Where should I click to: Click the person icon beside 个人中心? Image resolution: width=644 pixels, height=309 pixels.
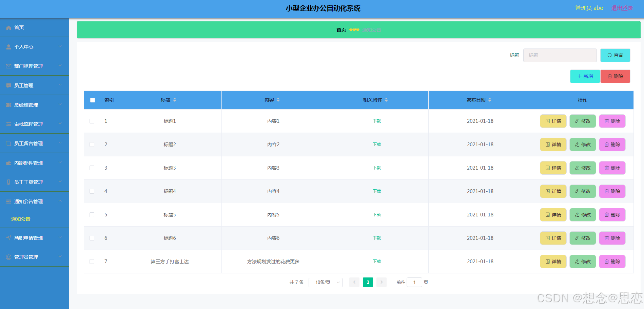point(8,47)
